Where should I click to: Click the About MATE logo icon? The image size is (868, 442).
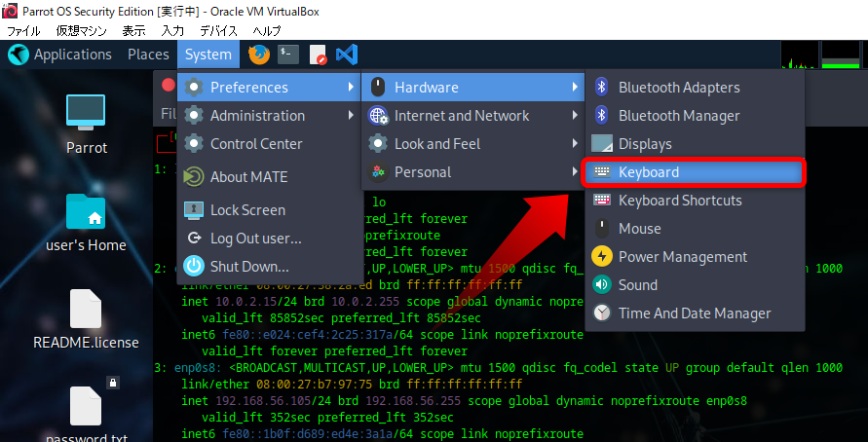click(194, 176)
